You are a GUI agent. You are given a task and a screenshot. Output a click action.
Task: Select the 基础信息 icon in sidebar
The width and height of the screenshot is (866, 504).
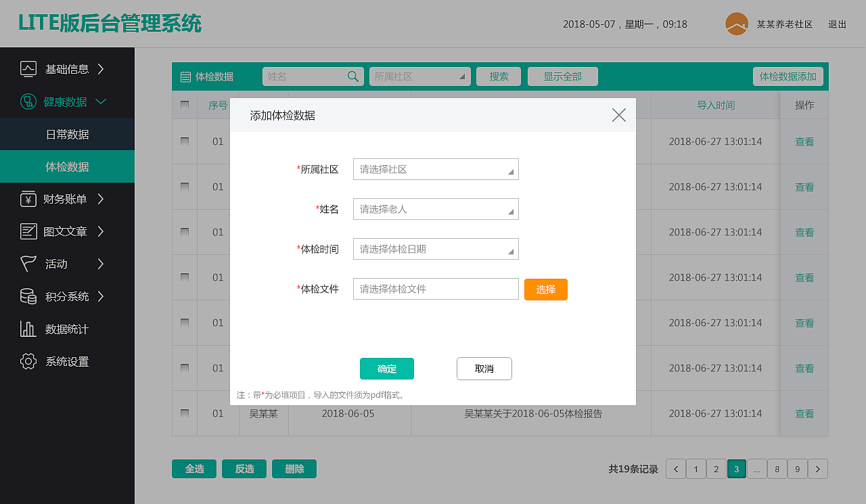[x=28, y=69]
